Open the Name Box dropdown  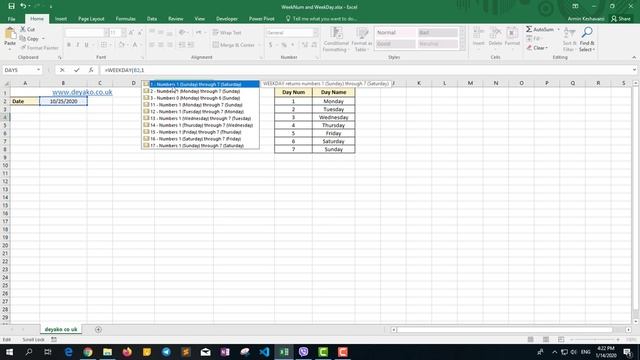click(38, 70)
